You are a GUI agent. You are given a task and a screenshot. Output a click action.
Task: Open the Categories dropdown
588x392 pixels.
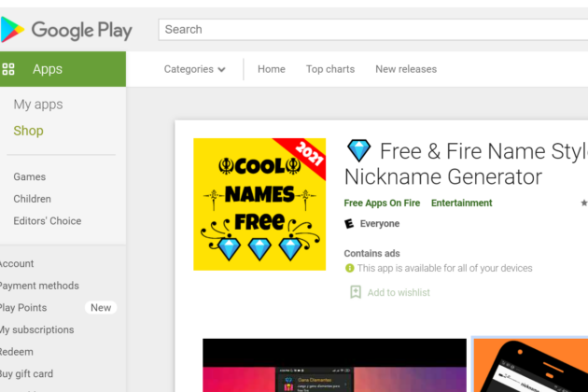(195, 69)
